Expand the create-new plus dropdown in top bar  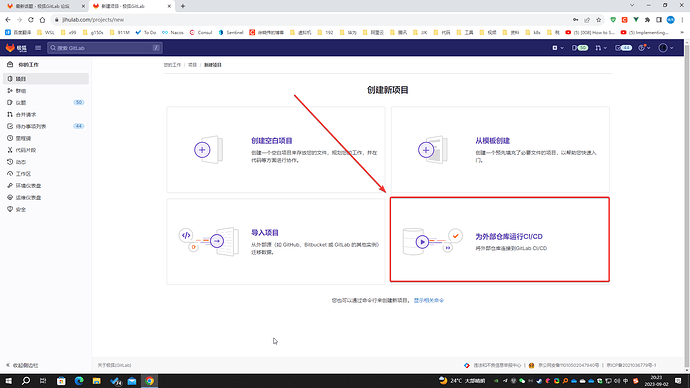point(558,48)
